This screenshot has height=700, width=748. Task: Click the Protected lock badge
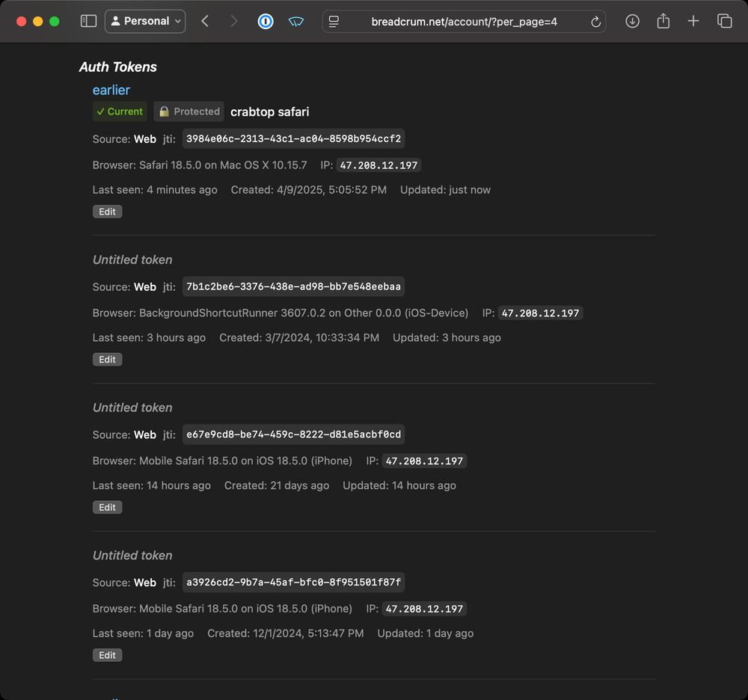[189, 111]
